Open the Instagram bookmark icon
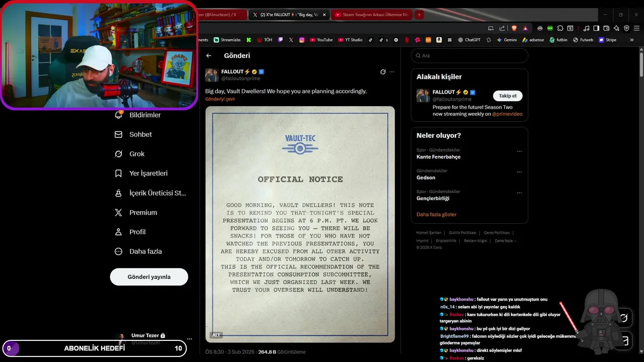 click(302, 40)
